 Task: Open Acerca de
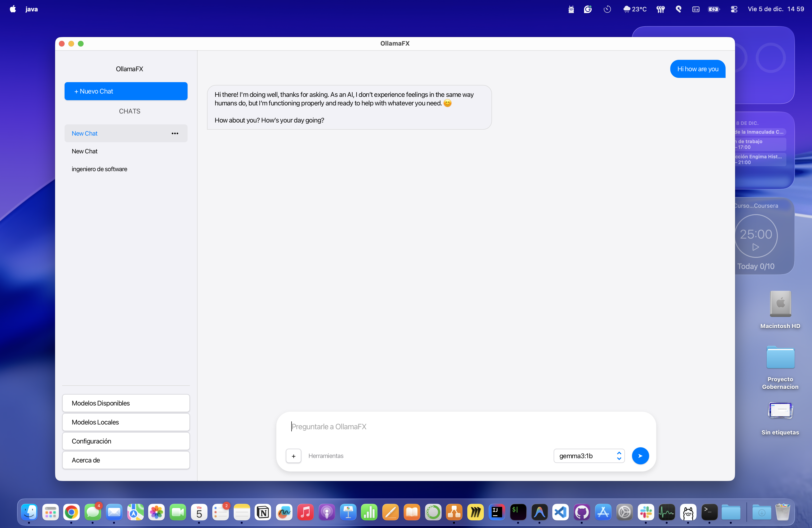[126, 460]
